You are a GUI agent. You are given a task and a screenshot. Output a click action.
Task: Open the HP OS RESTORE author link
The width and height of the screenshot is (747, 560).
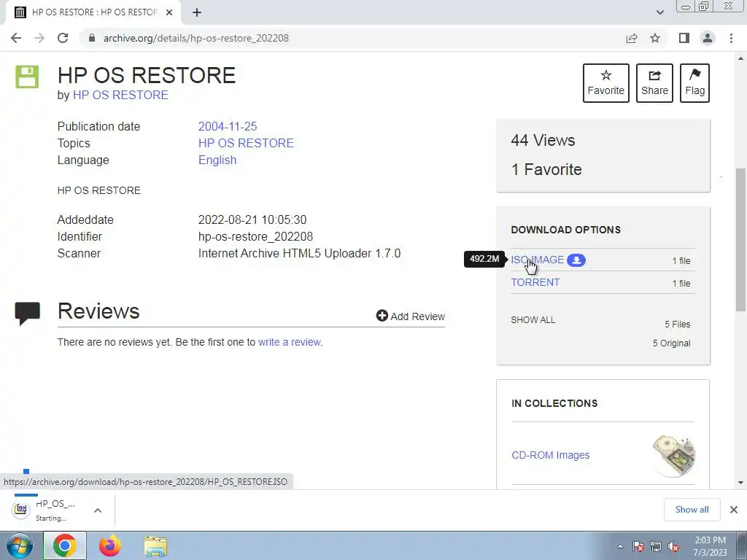120,95
